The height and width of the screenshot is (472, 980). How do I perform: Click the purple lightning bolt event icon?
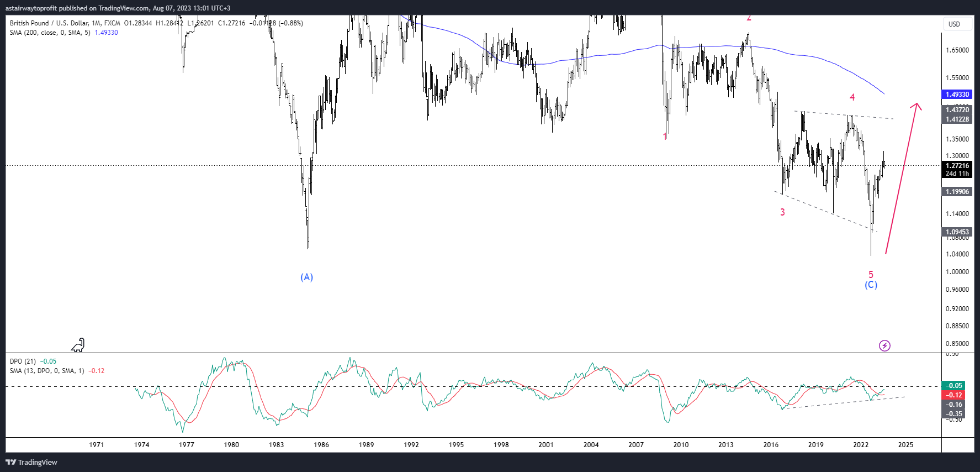coord(884,346)
